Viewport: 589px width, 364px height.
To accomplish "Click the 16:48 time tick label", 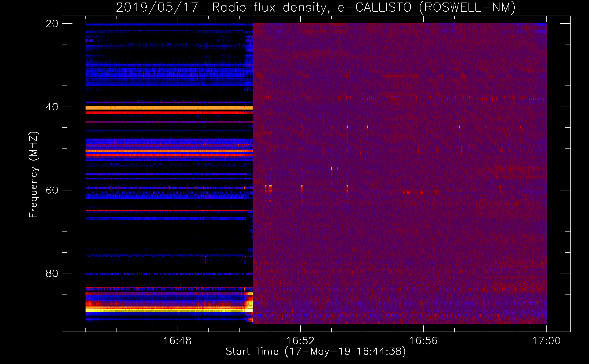I will [177, 341].
